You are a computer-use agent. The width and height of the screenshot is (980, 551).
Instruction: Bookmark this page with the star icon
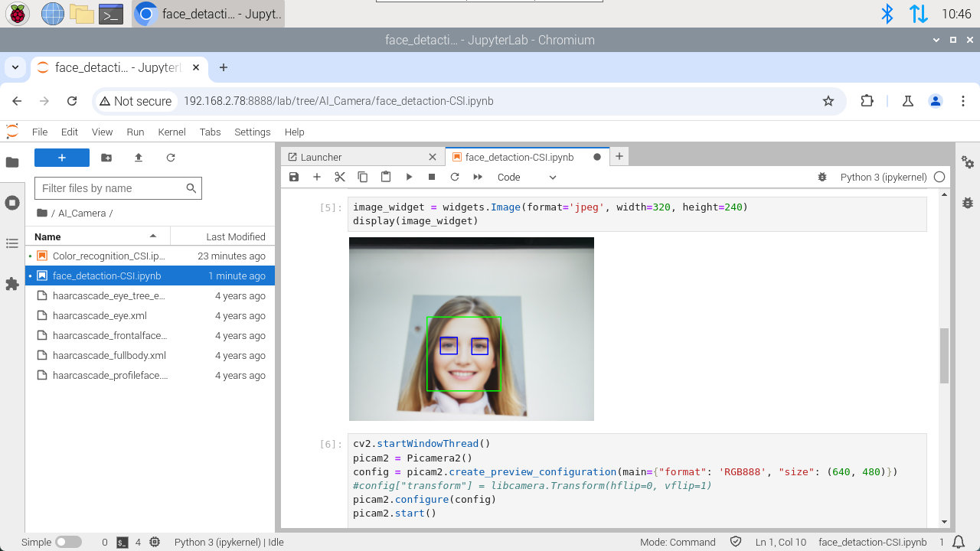[828, 101]
